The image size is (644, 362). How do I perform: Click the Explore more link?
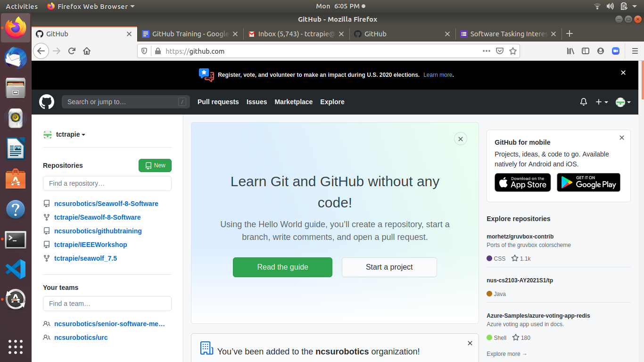[507, 354]
